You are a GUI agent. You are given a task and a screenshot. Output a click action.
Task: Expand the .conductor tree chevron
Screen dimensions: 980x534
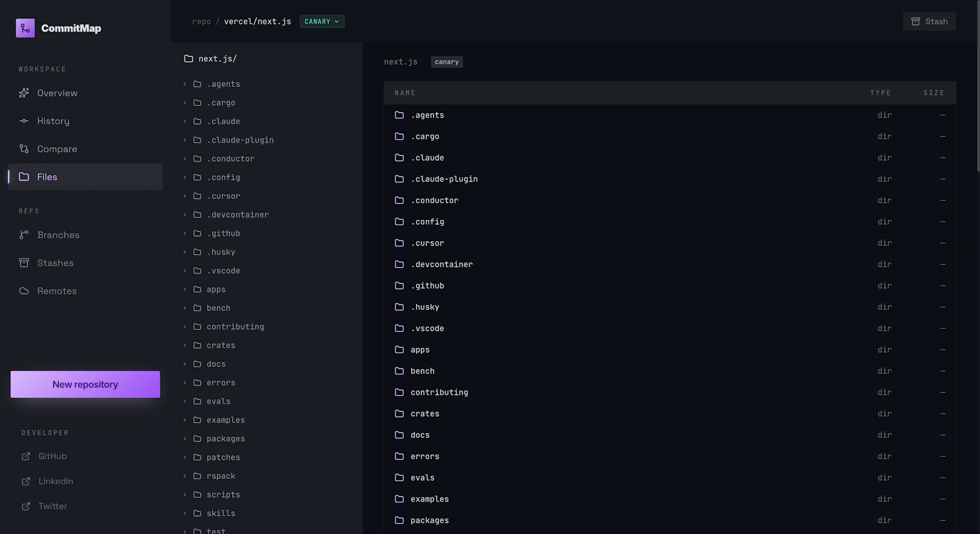point(184,159)
